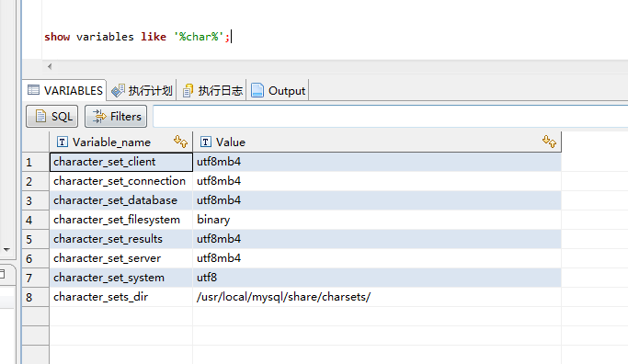Open the Output tab

pos(279,91)
